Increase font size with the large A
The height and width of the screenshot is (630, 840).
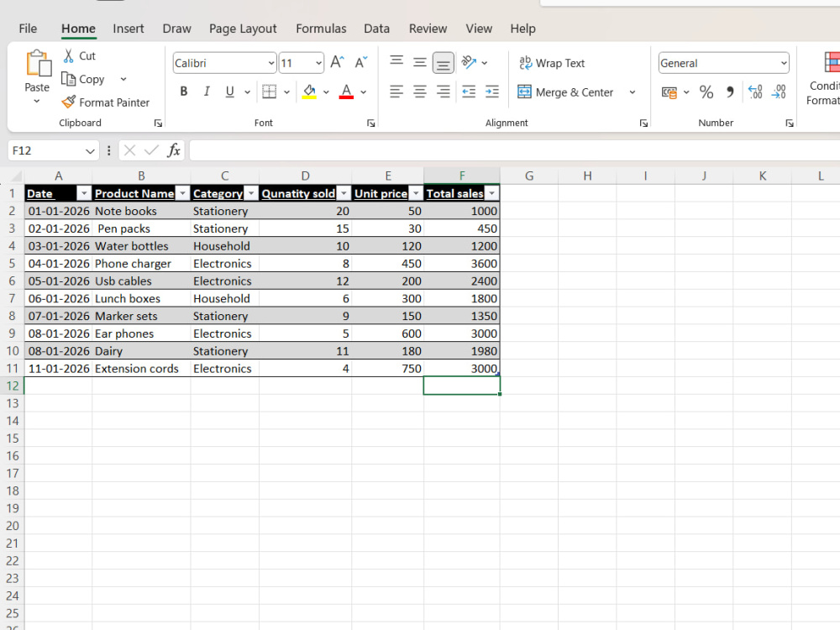tap(337, 63)
